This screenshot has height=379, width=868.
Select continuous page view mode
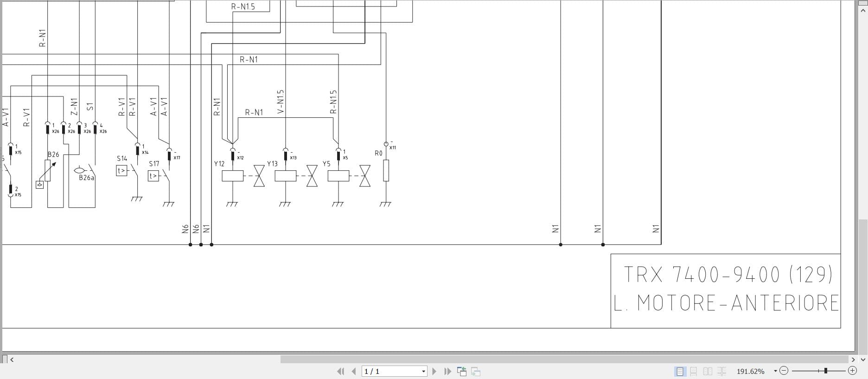(694, 371)
